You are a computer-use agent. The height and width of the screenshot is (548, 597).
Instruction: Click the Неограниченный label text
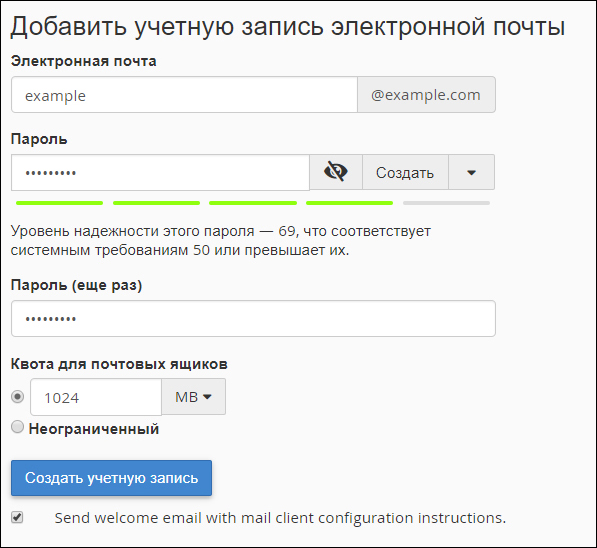(94, 429)
